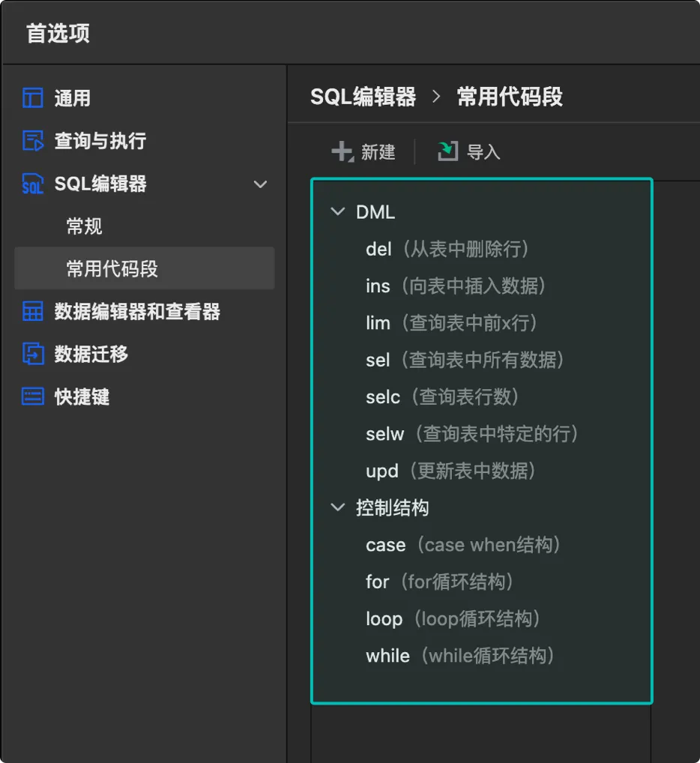Select the selw (查询表中特定的行) snippet

tap(472, 434)
